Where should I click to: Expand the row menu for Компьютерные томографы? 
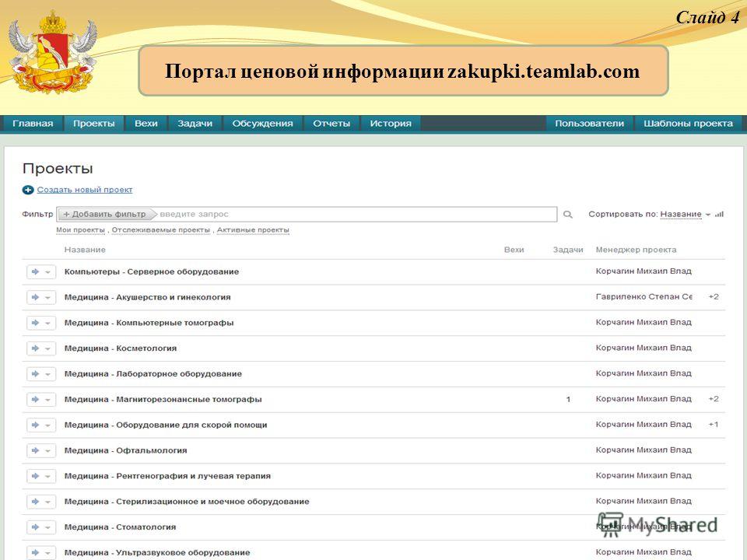(x=47, y=324)
